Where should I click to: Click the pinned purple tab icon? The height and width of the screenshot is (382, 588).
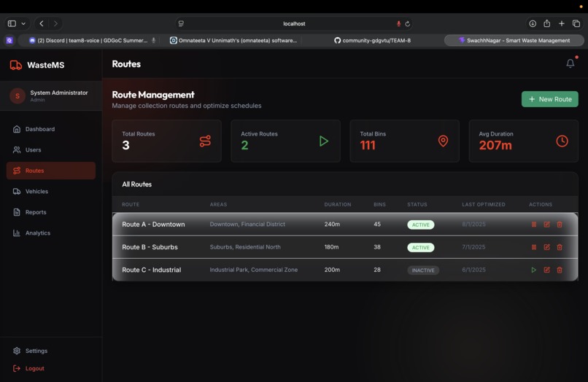pyautogui.click(x=9, y=41)
